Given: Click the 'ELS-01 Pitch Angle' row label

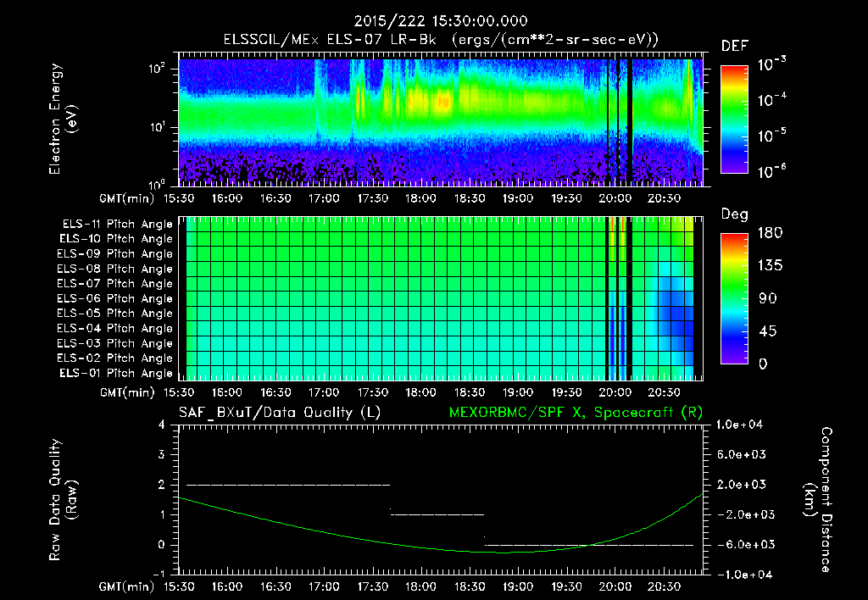Looking at the screenshot, I should (116, 374).
